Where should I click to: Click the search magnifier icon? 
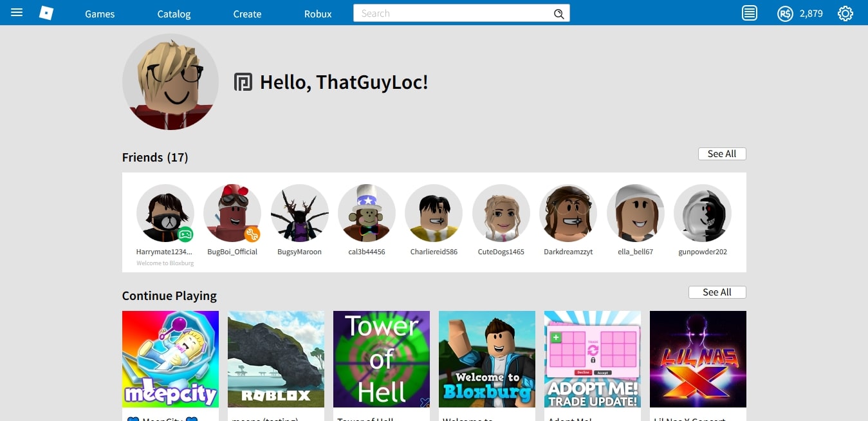click(558, 13)
